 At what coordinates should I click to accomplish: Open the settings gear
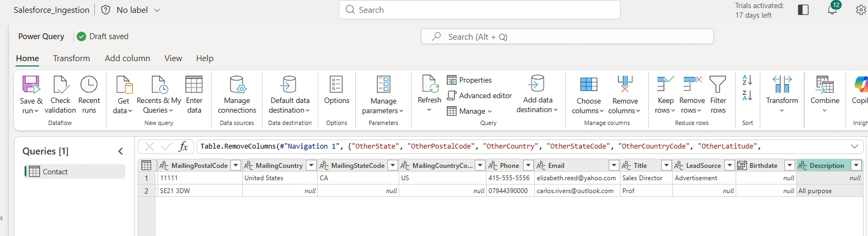click(x=860, y=10)
